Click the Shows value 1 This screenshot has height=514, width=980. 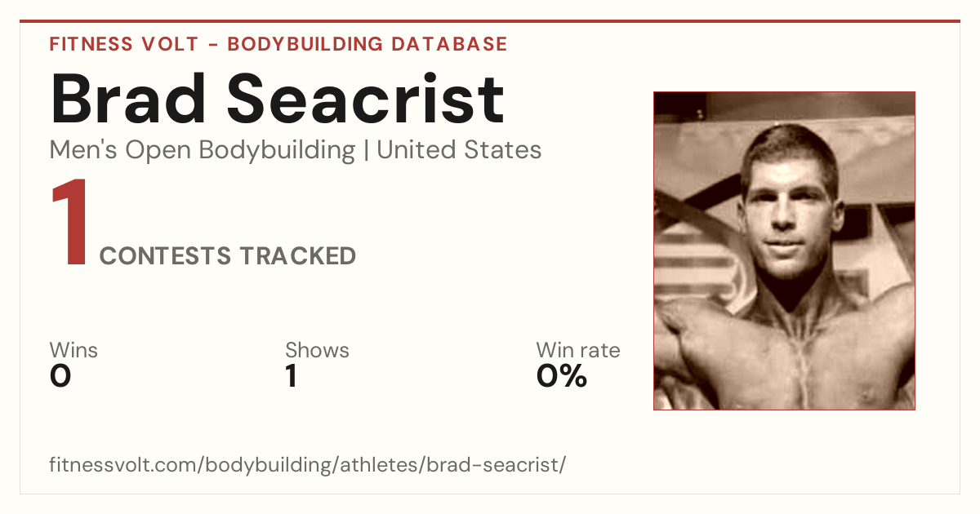click(291, 376)
